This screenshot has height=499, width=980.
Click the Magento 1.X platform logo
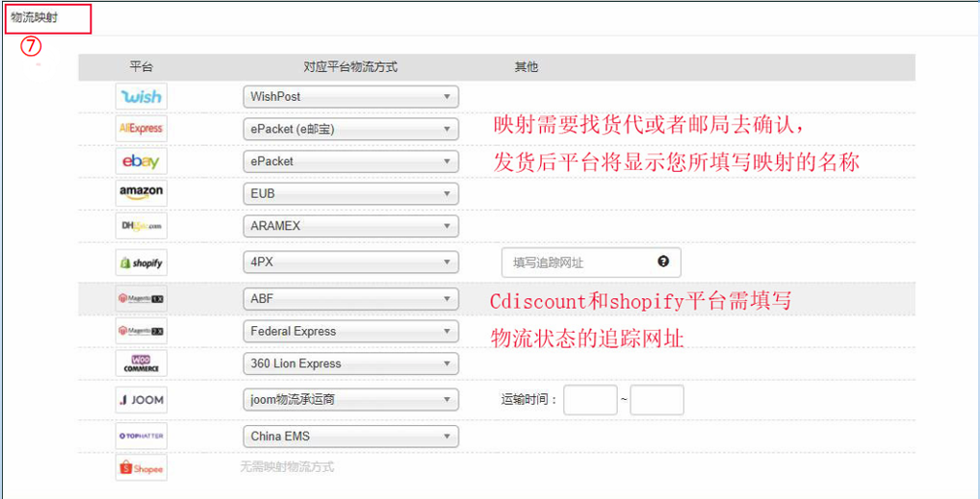[141, 298]
